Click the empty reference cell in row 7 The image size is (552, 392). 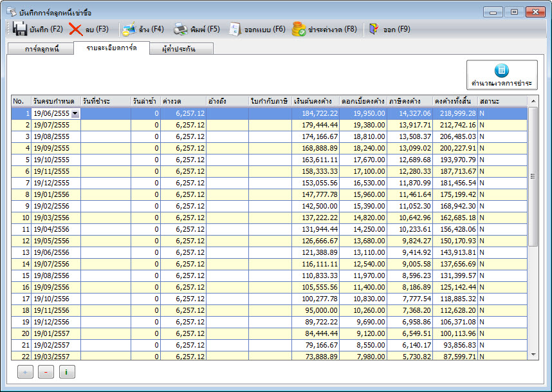point(227,183)
